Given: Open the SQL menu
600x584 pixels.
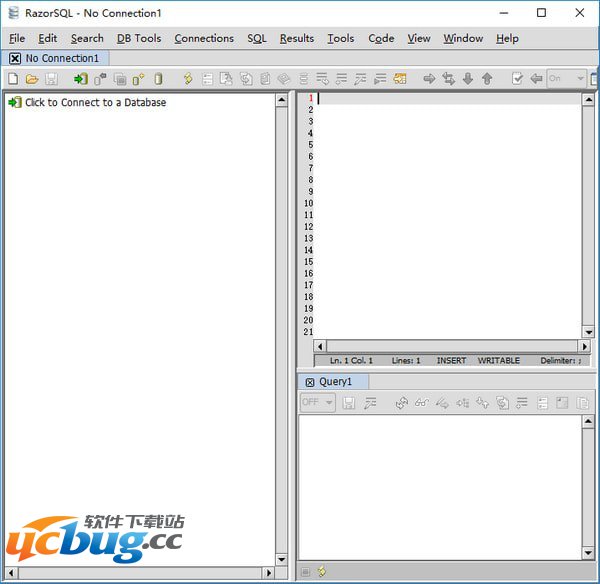Looking at the screenshot, I should (256, 38).
